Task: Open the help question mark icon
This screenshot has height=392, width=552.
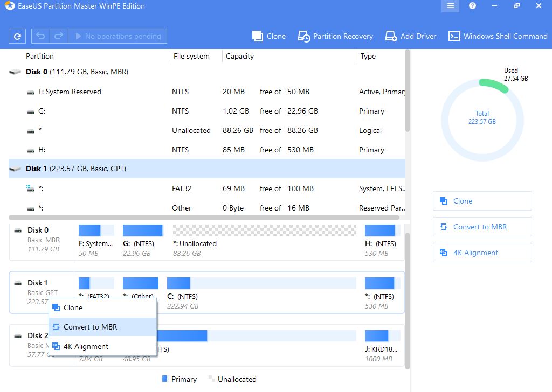Action: pyautogui.click(x=472, y=6)
